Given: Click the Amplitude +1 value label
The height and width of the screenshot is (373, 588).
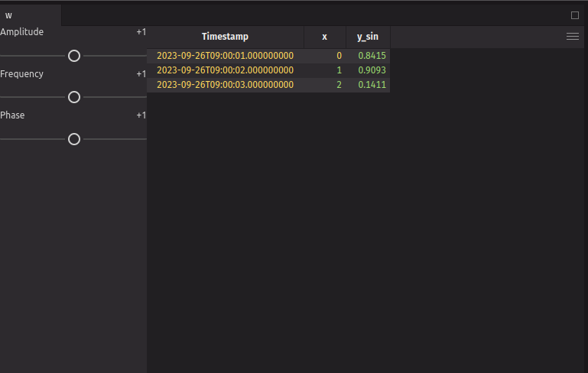Looking at the screenshot, I should tap(141, 32).
